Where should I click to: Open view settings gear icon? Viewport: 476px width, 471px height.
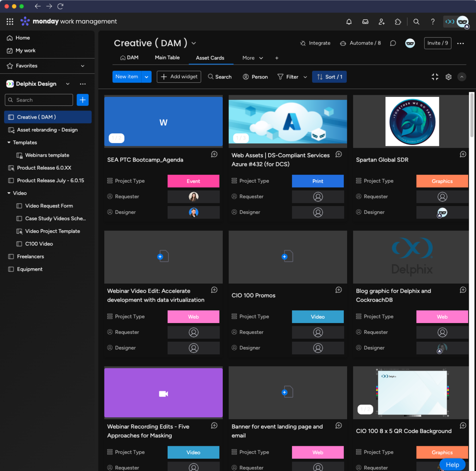(448, 77)
